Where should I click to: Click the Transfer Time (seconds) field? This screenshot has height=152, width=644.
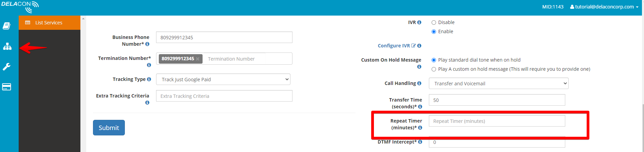497,100
